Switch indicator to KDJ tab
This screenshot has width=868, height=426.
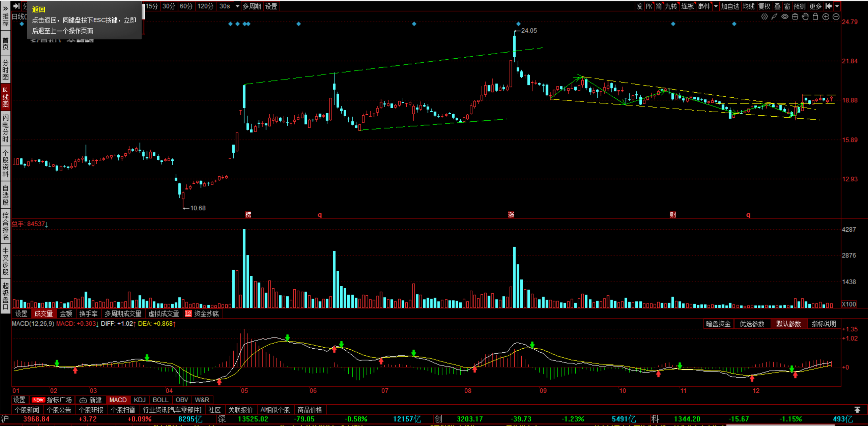pyautogui.click(x=139, y=400)
